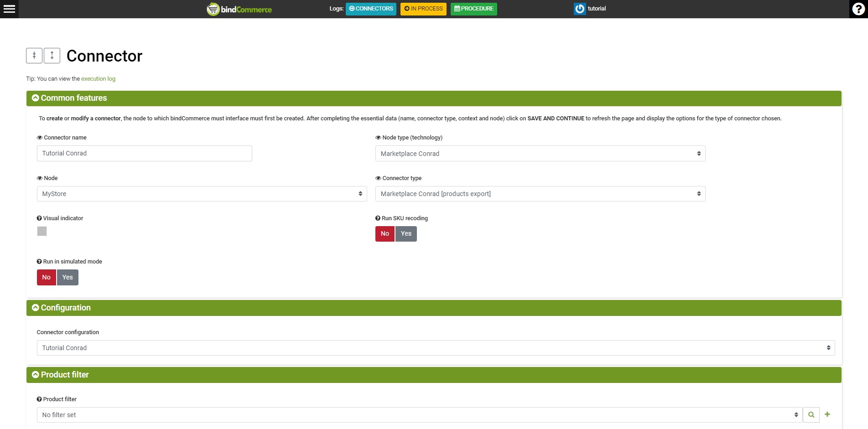
Task: Open the PROCEDURE log
Action: pyautogui.click(x=474, y=9)
